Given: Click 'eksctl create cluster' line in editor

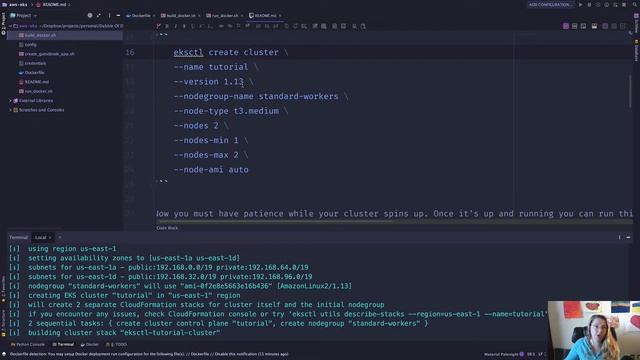Looking at the screenshot, I should pyautogui.click(x=231, y=52).
